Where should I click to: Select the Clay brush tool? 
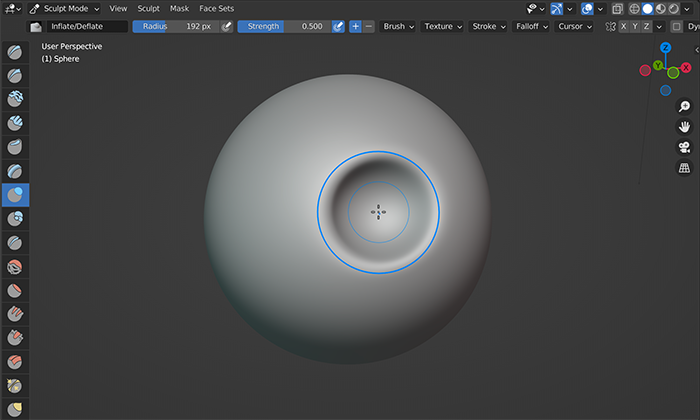pyautogui.click(x=15, y=99)
